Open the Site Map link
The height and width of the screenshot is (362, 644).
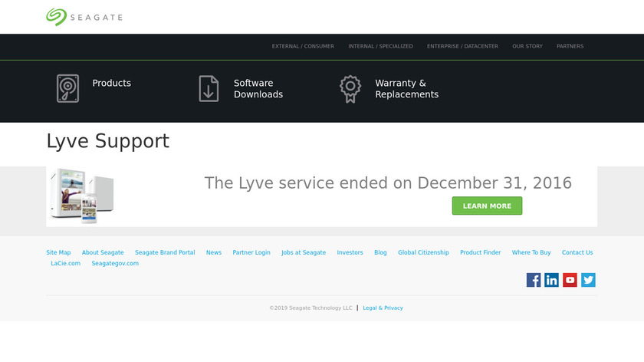(x=58, y=252)
